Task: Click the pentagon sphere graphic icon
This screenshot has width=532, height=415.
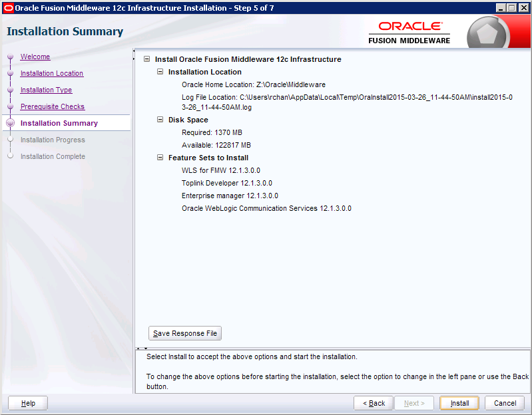Action: (x=487, y=33)
